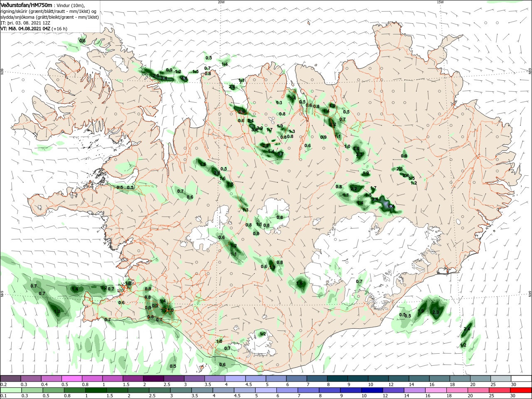Click the dark navy blue 10–12 rain swatch
The width and height of the screenshot is (532, 399).
coord(372,390)
